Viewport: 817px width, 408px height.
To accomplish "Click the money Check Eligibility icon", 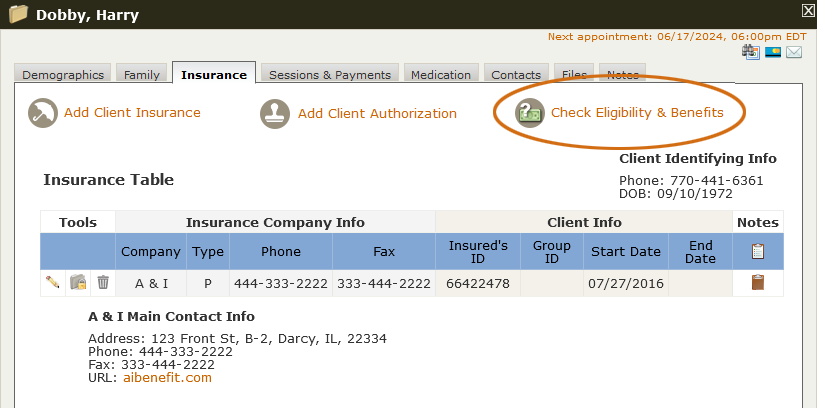I will 530,113.
